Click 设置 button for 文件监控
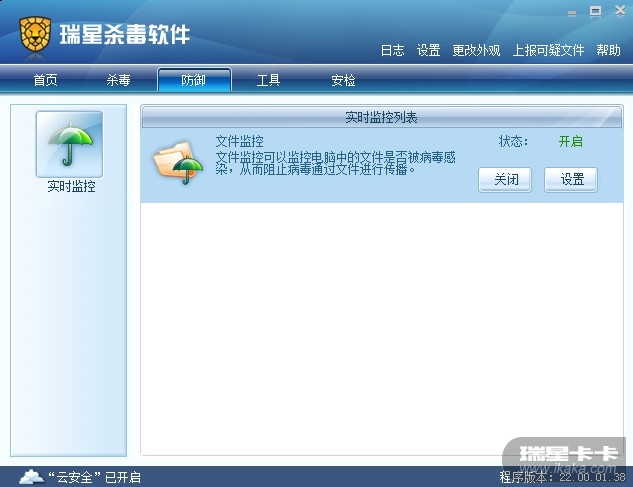633x487 pixels. click(571, 179)
